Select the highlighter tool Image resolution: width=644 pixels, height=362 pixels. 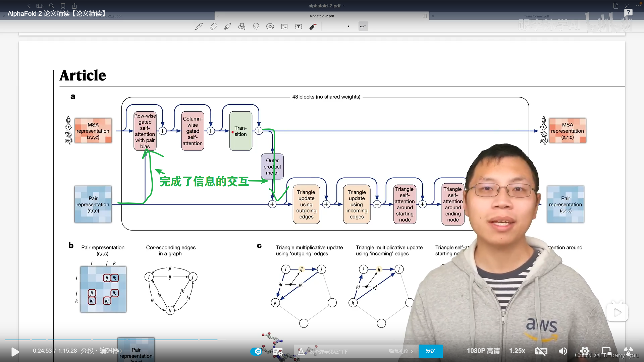click(227, 26)
